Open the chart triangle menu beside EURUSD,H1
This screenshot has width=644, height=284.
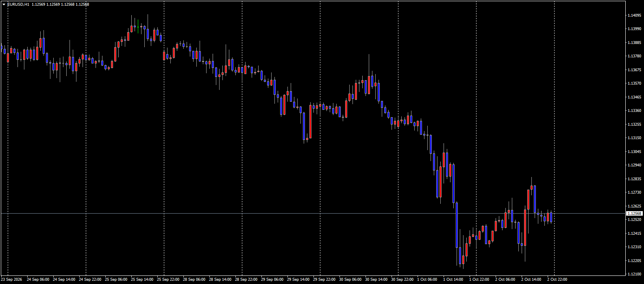click(4, 4)
